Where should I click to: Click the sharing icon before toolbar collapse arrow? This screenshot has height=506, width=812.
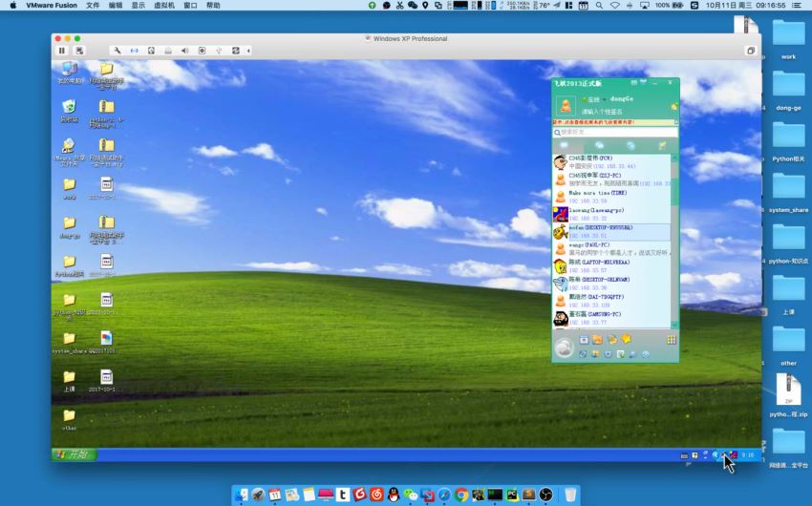[236, 51]
